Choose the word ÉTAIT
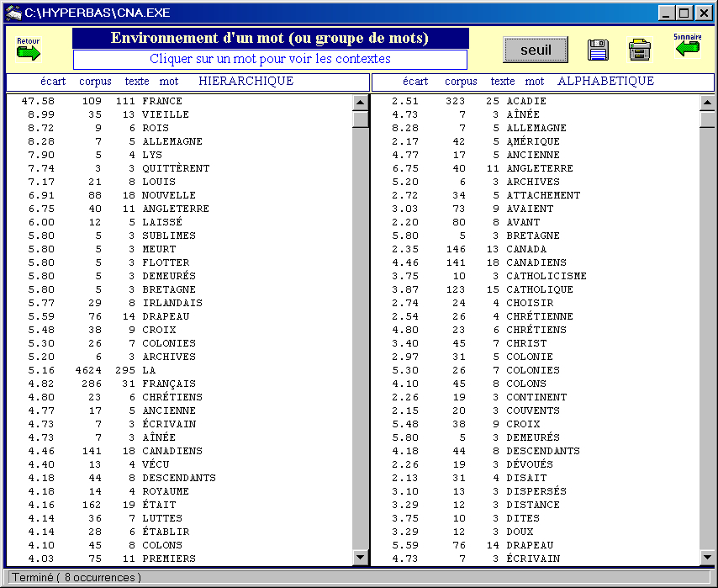This screenshot has width=718, height=588. (159, 505)
